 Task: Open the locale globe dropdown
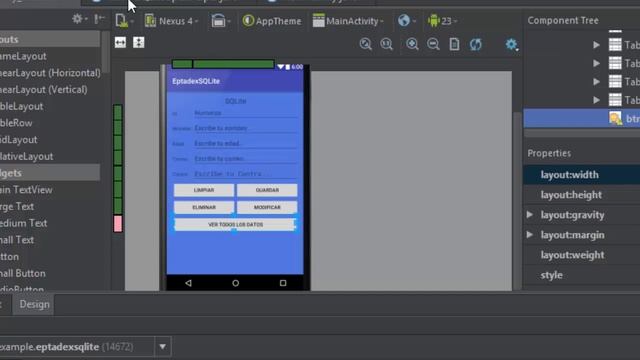coord(407,20)
